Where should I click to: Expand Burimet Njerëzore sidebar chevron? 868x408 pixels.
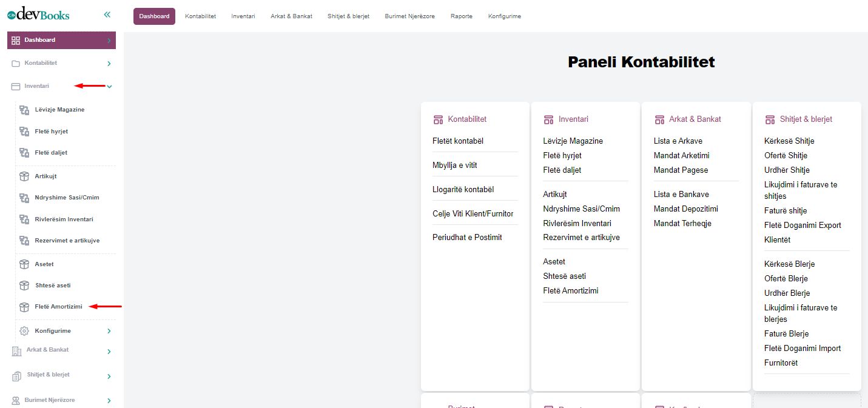pyautogui.click(x=109, y=401)
